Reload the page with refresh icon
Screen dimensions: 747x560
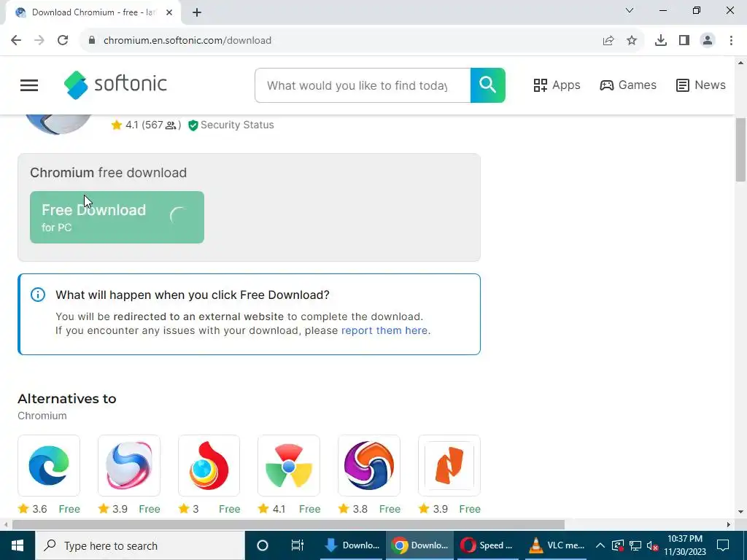[x=63, y=41]
